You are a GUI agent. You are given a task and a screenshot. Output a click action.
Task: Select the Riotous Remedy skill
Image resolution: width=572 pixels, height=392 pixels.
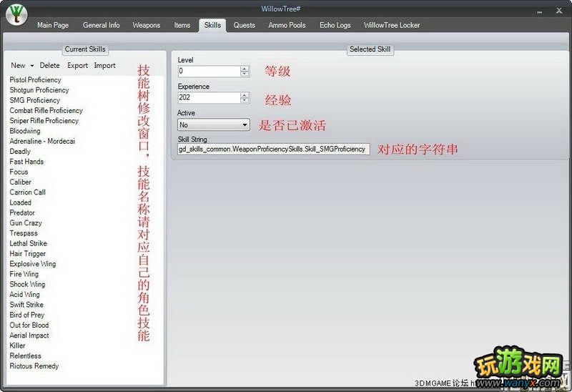tap(34, 366)
